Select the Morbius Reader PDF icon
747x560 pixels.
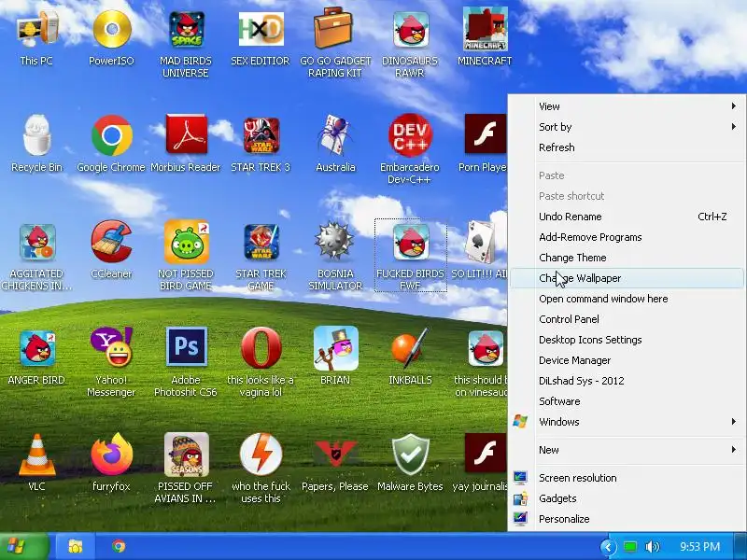186,134
